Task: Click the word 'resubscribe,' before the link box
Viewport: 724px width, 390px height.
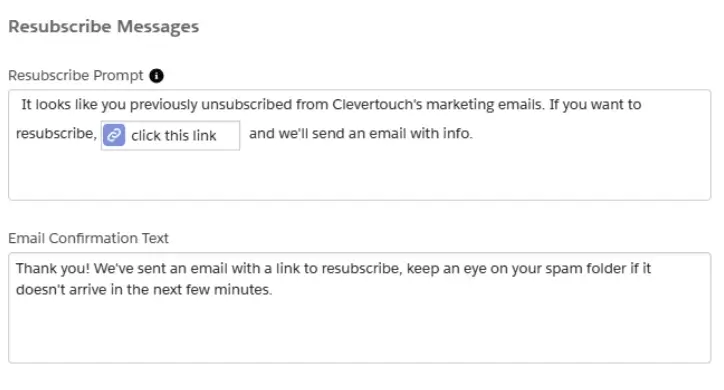Action: pyautogui.click(x=56, y=133)
